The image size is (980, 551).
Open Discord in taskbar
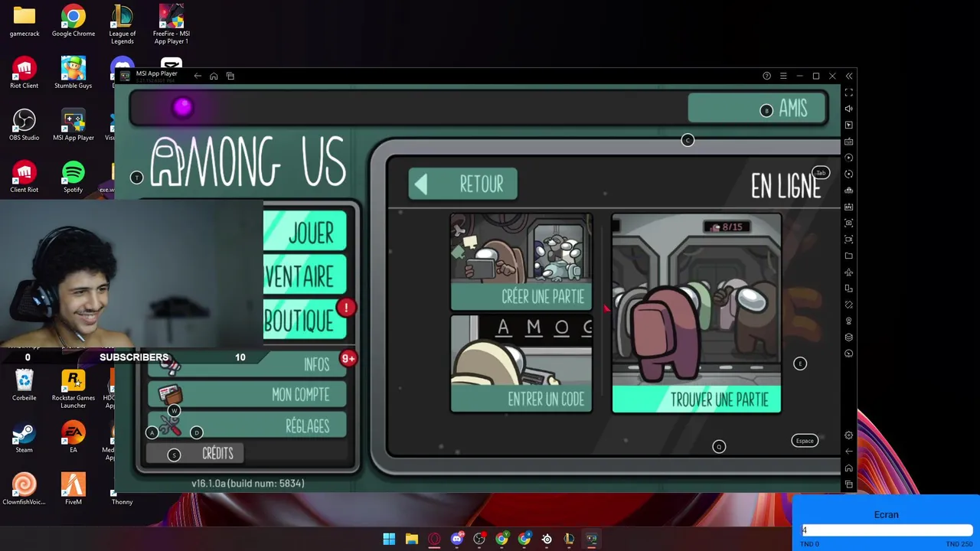coord(457,539)
